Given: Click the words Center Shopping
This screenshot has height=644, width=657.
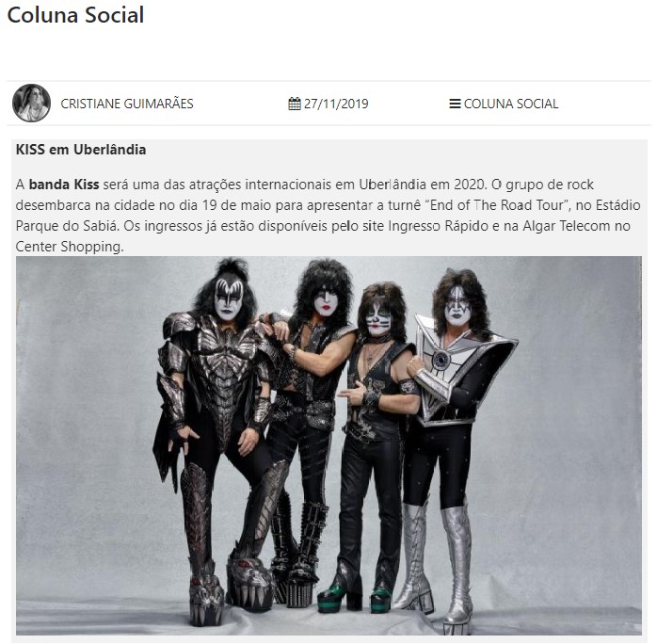Looking at the screenshot, I should [x=69, y=247].
